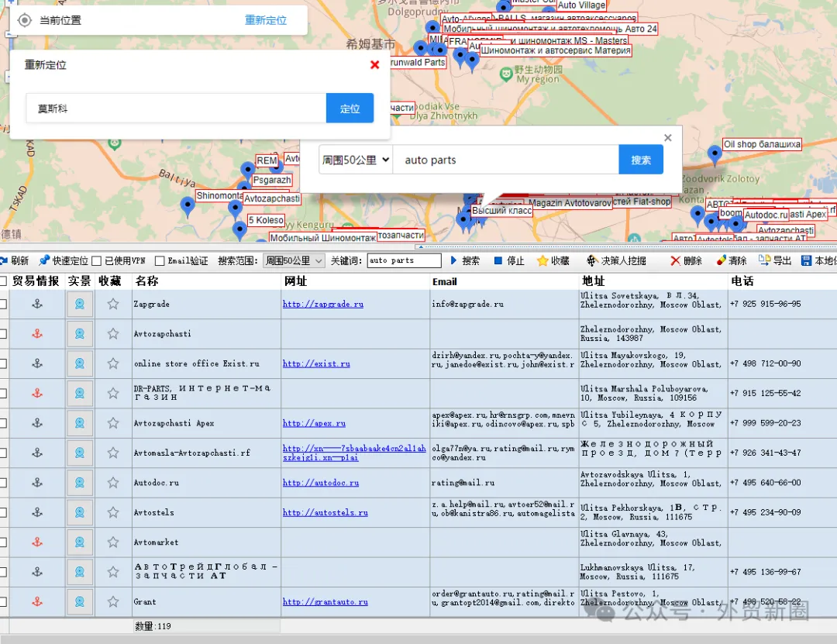Star the Grant row as favorite
Screen dimensions: 837x644
click(x=112, y=602)
